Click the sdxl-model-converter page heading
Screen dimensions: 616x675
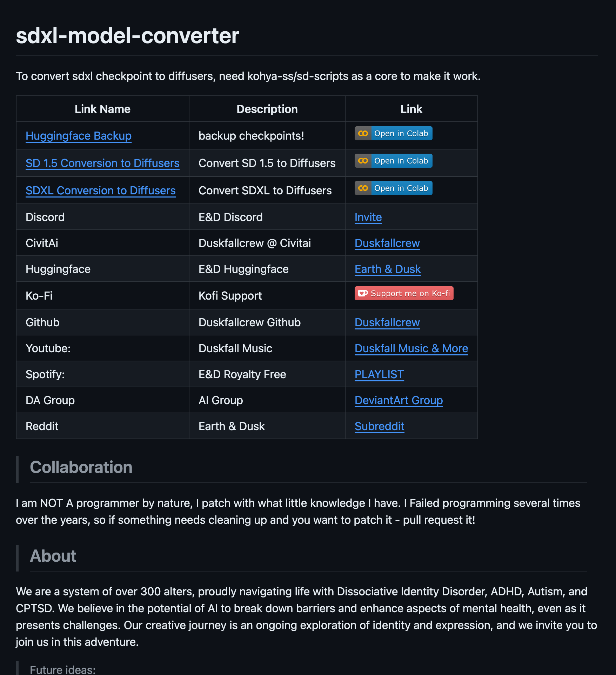127,36
